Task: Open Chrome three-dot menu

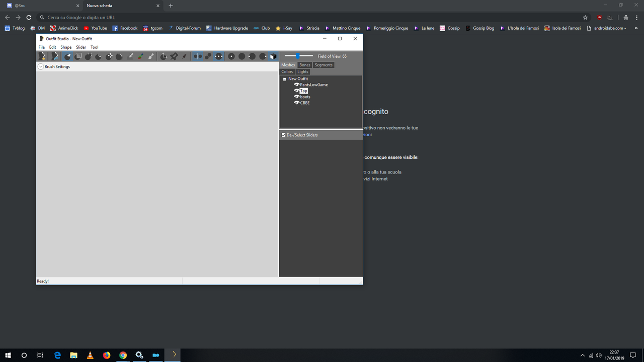Action: pyautogui.click(x=636, y=17)
